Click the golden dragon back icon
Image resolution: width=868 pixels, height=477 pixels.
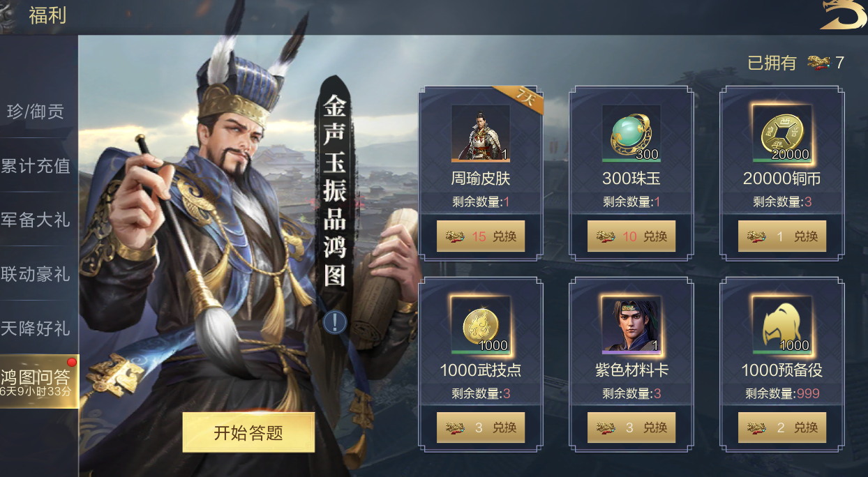point(842,15)
